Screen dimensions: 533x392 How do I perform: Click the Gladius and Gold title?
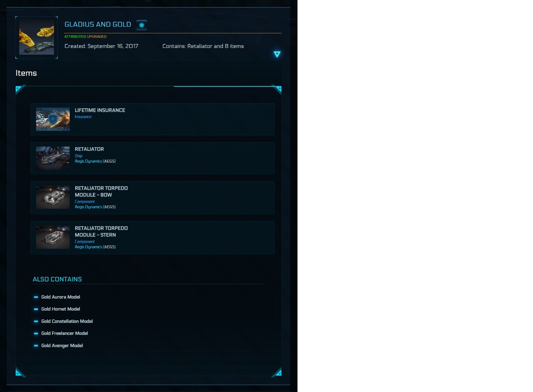click(x=98, y=24)
